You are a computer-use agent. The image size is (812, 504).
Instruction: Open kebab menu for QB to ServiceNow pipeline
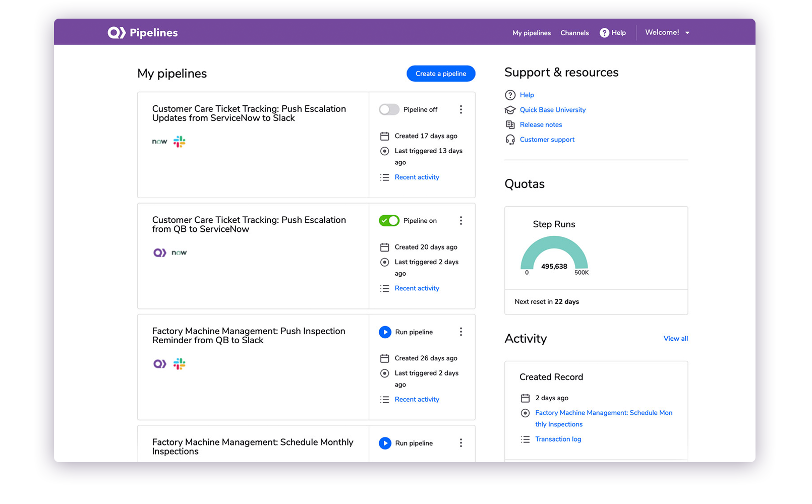pyautogui.click(x=460, y=220)
